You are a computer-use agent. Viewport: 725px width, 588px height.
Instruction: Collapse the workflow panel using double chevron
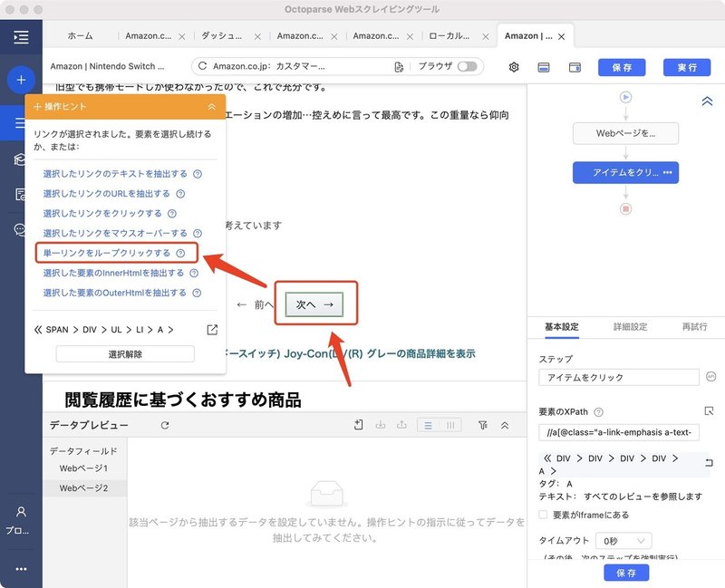[708, 101]
